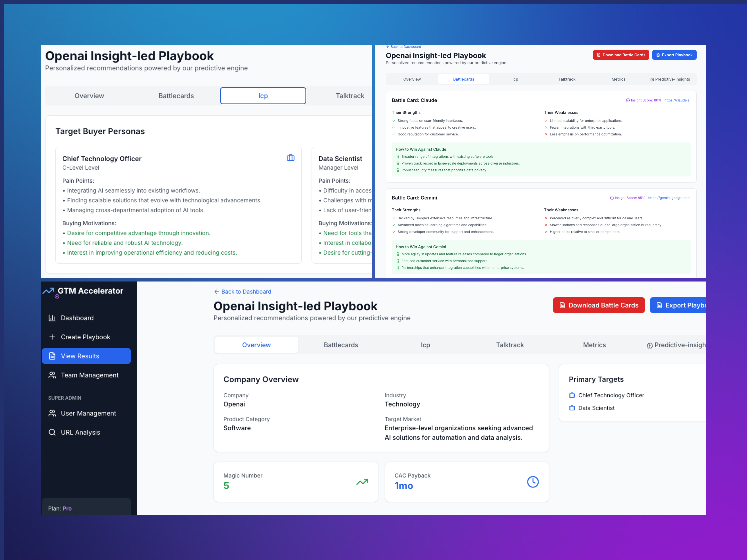Click the CAC Payback value 1mo

(404, 486)
